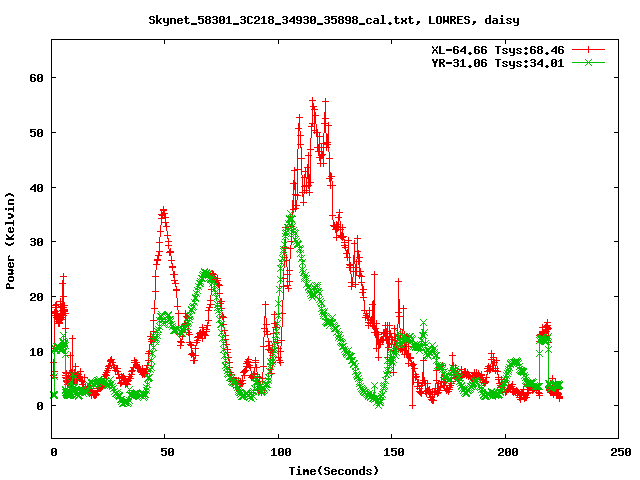The height and width of the screenshot is (480, 640).
Task: Click the y-axis tick label 50
Action: [x=36, y=133]
